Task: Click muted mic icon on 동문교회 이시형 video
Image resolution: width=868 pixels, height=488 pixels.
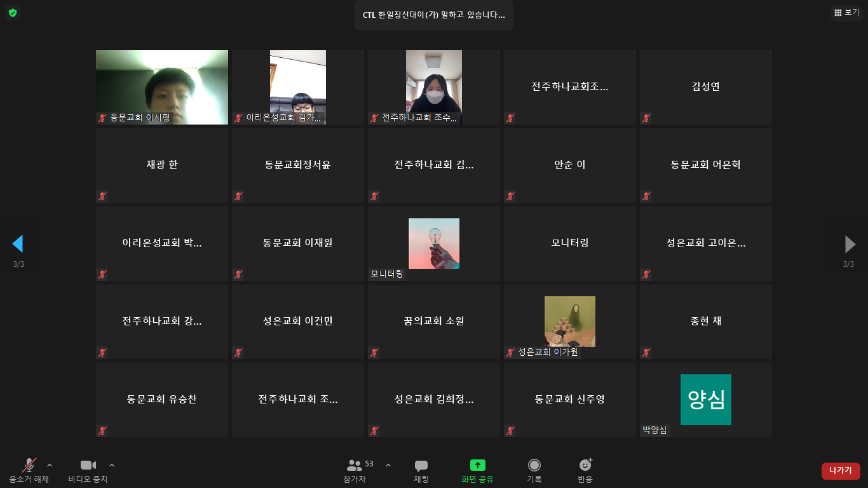Action: 102,118
